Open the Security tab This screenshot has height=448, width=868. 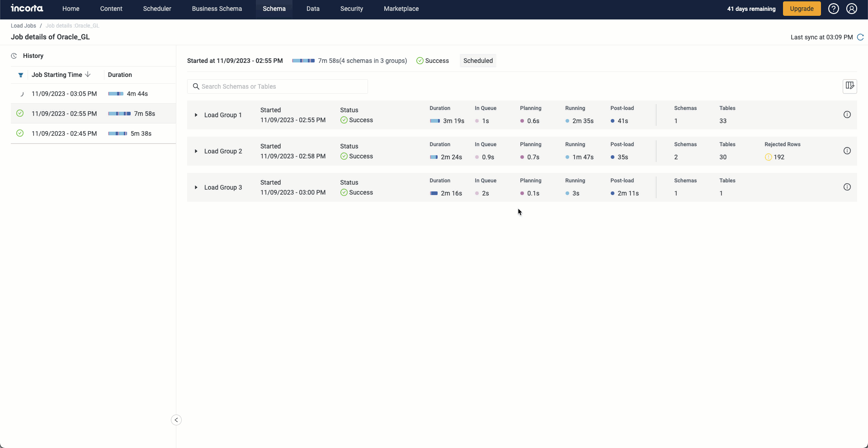tap(352, 9)
